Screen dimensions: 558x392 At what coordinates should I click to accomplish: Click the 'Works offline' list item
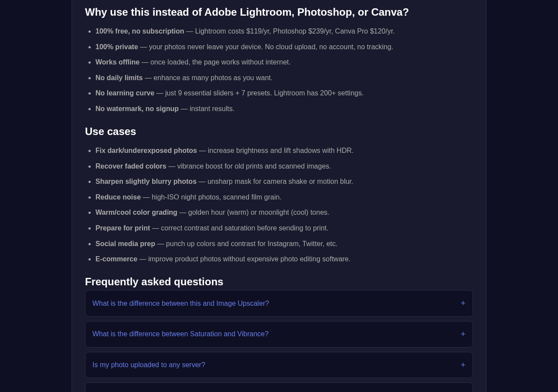tap(193, 62)
